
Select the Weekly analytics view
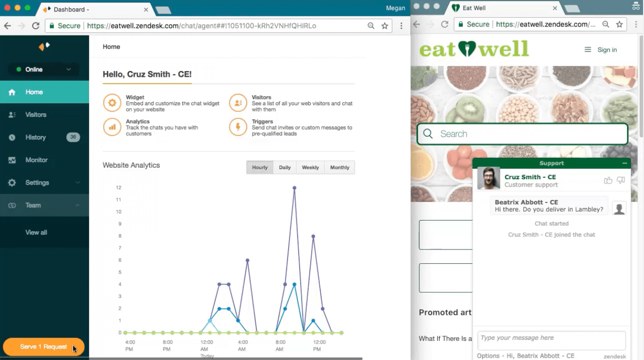click(310, 167)
